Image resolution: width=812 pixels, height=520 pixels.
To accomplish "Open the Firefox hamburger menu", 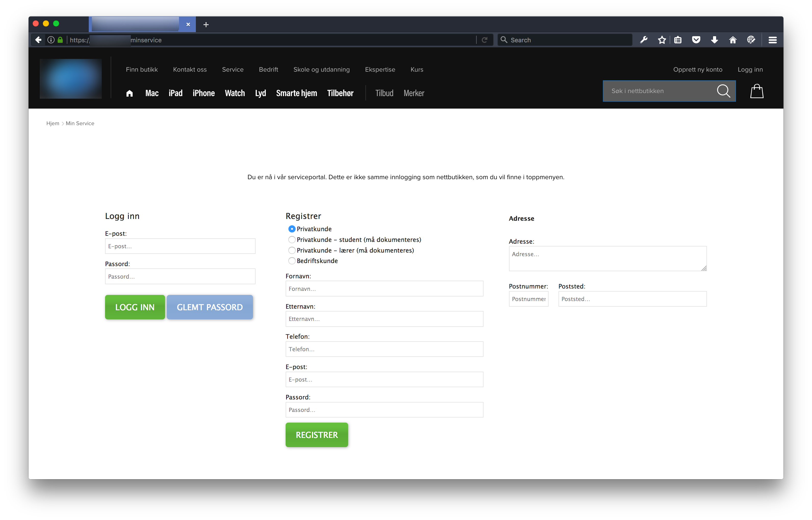I will tap(772, 40).
